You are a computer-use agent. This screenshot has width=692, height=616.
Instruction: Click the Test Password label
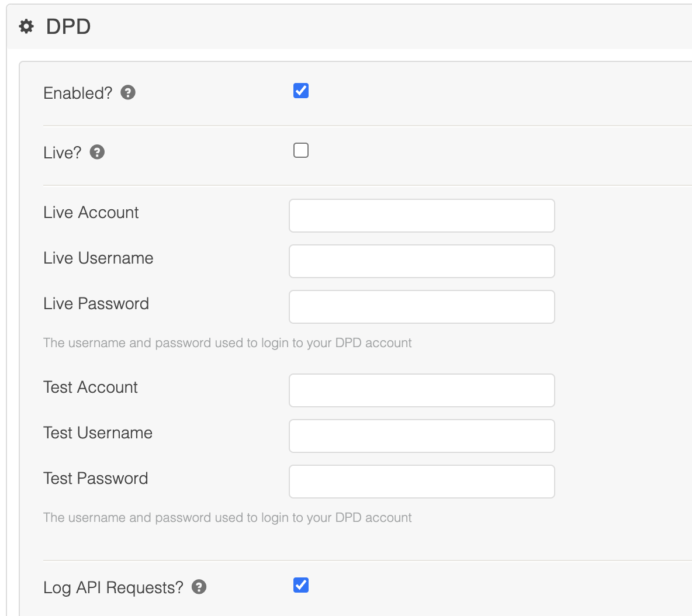coord(96,478)
